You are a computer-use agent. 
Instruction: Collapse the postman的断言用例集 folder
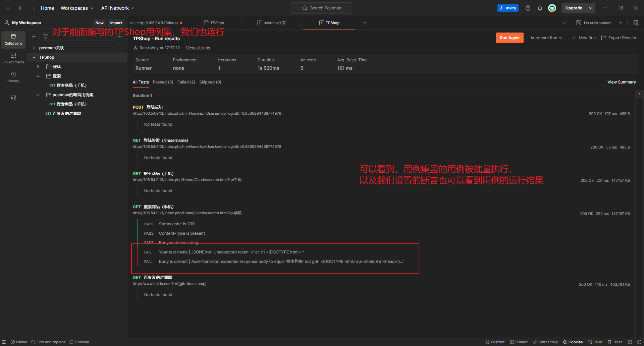point(38,95)
